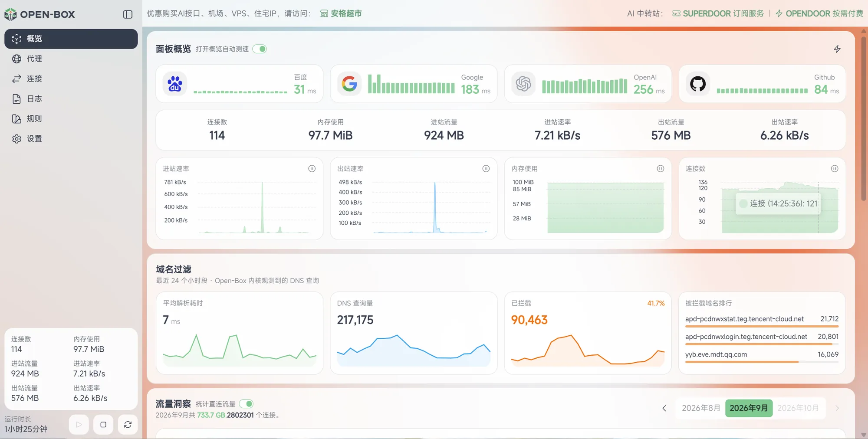
Task: Pause the 出站速率 chart
Action: (486, 169)
